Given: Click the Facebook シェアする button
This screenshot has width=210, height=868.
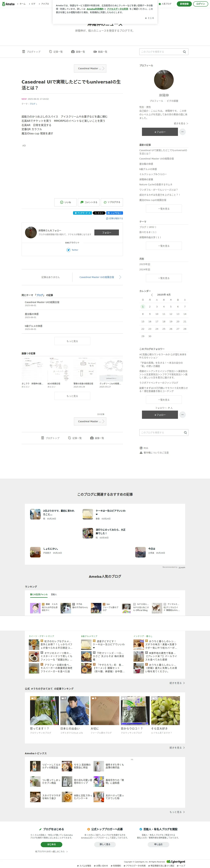Looking at the screenshot, I should coord(115,213).
